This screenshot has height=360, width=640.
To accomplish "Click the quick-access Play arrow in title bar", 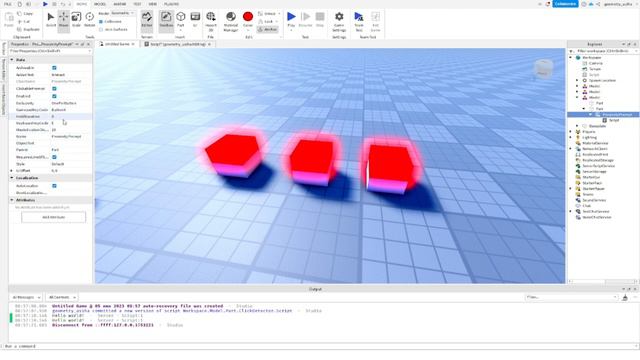I will click(45, 4).
